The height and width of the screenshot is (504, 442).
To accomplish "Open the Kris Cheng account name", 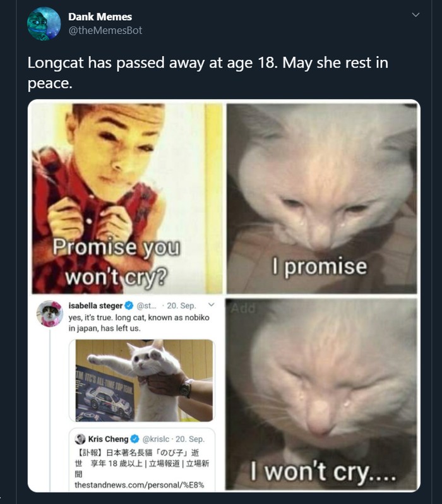I will (x=108, y=438).
